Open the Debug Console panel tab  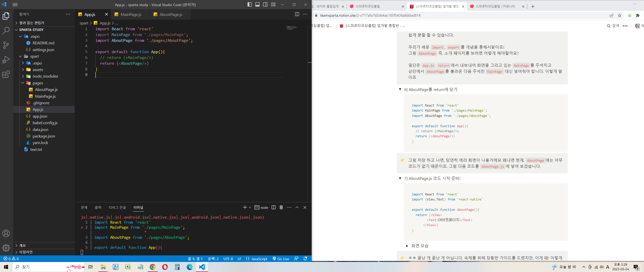[x=117, y=208]
